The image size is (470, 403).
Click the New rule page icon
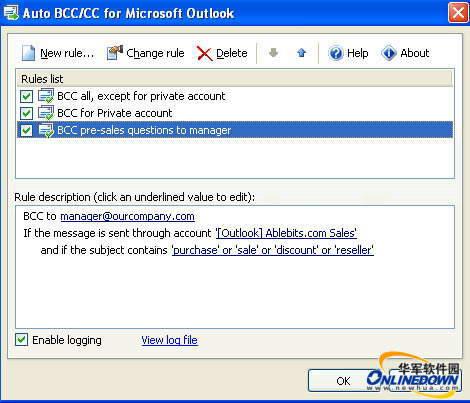tap(28, 53)
